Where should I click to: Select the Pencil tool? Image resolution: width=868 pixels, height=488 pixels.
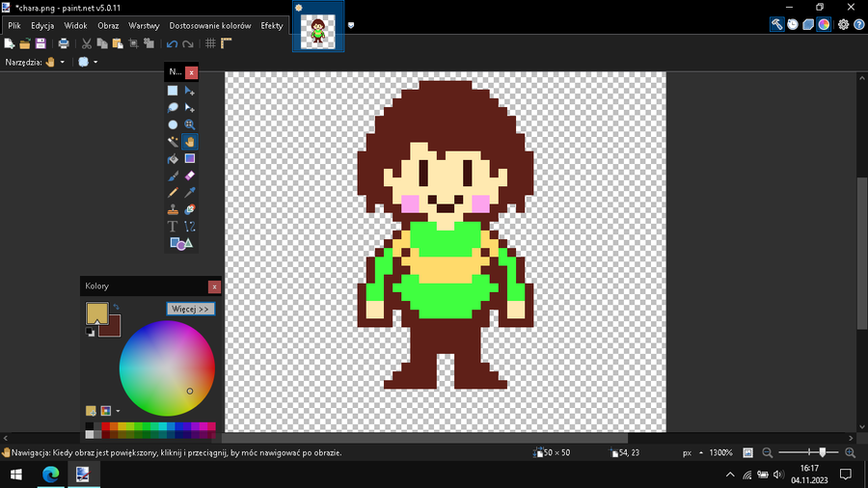[173, 193]
